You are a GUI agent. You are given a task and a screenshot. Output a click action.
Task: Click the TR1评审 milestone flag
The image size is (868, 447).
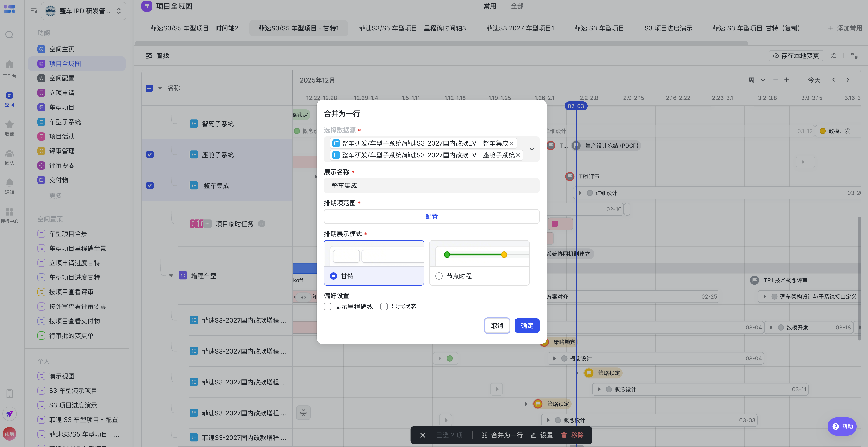point(570,176)
